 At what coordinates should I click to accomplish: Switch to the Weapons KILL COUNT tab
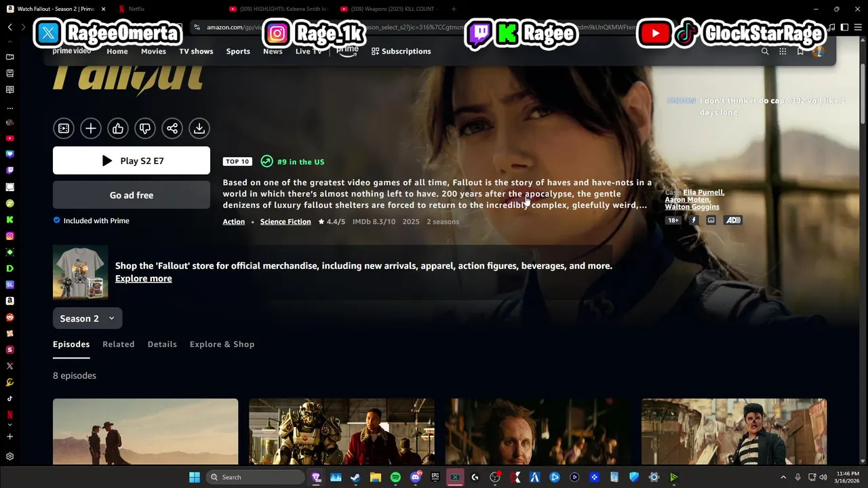click(x=388, y=9)
